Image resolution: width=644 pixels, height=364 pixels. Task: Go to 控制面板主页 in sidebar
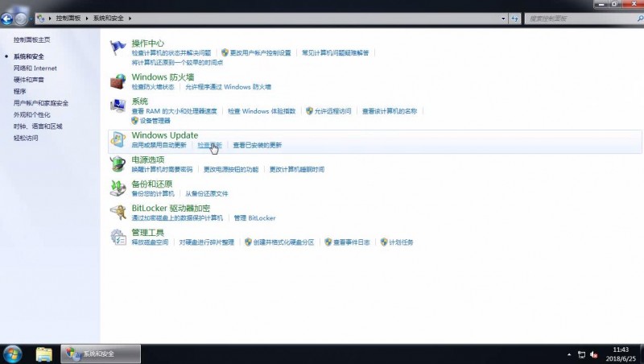pyautogui.click(x=31, y=39)
